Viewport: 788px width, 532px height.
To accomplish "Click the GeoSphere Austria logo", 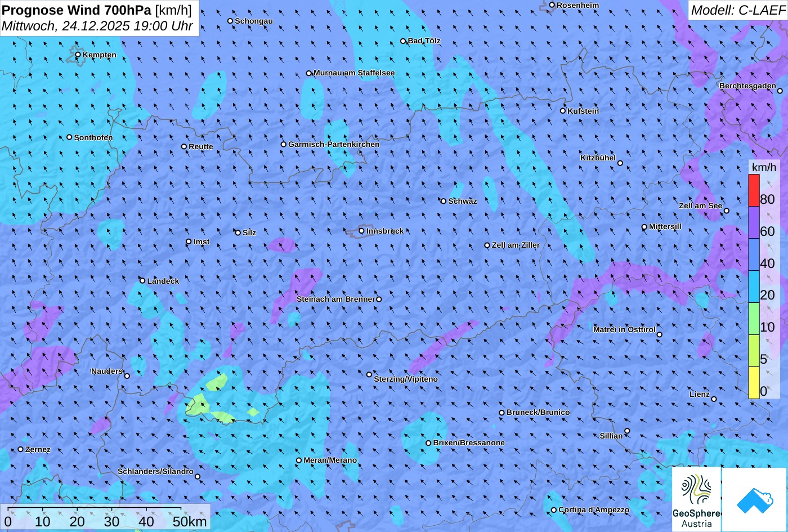I will 697,499.
